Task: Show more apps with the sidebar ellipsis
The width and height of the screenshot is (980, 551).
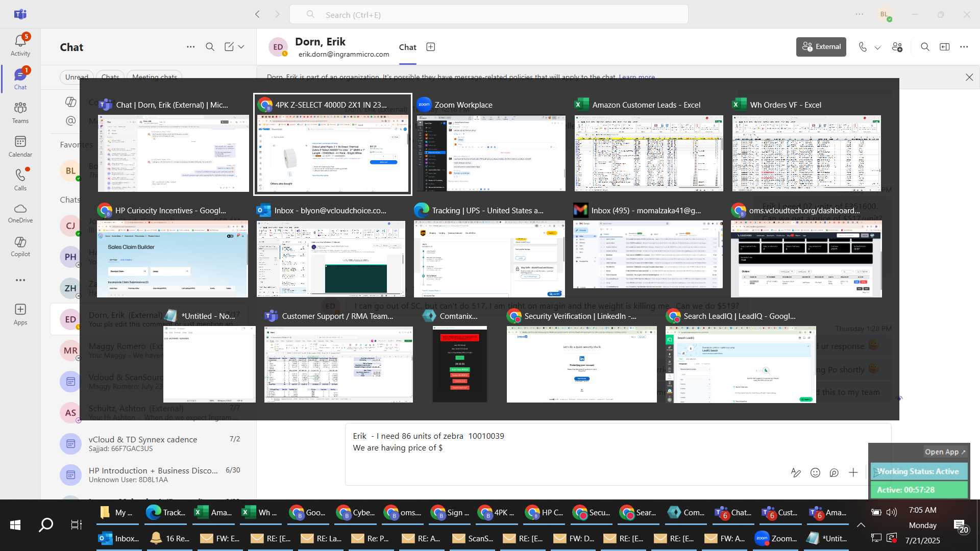Action: tap(20, 280)
